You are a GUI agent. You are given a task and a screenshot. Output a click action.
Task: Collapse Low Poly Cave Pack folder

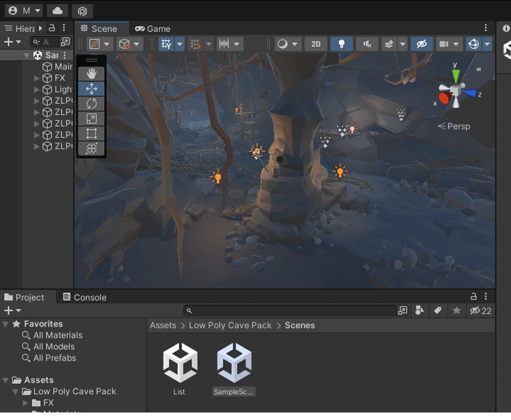coord(15,391)
